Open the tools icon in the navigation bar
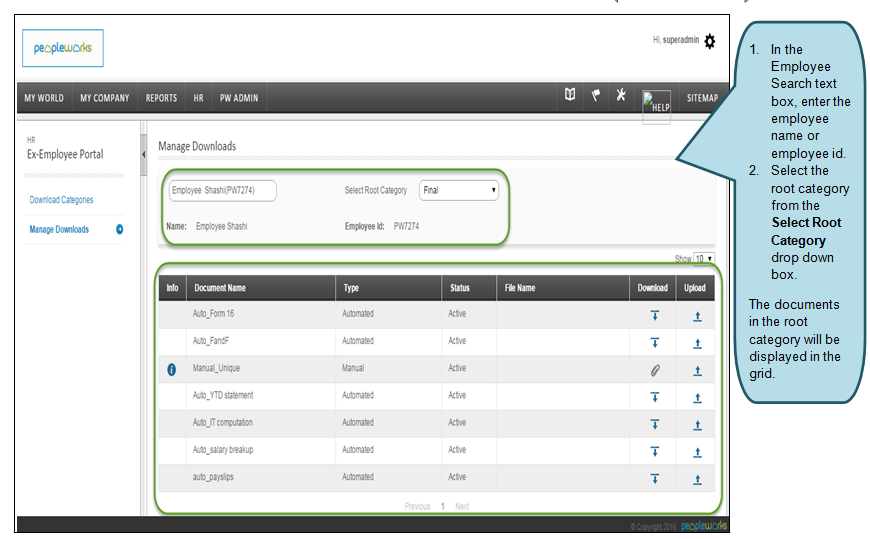The width and height of the screenshot is (870, 539). tap(621, 96)
